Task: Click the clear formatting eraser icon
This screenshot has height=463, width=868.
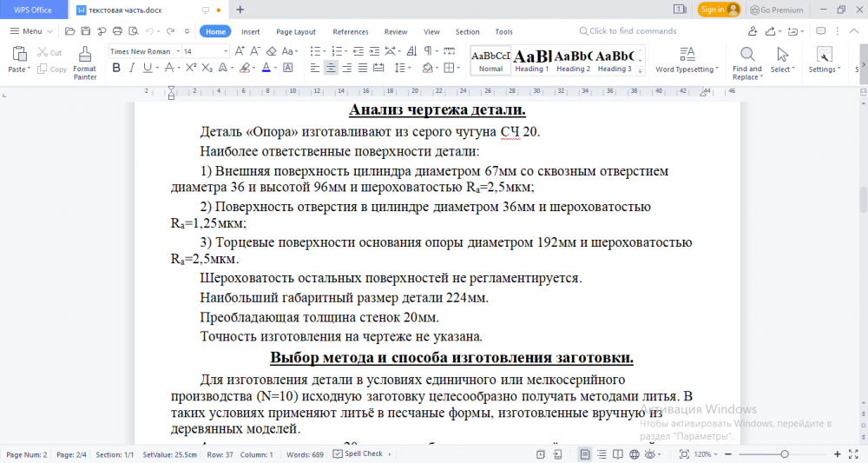Action: coord(271,51)
